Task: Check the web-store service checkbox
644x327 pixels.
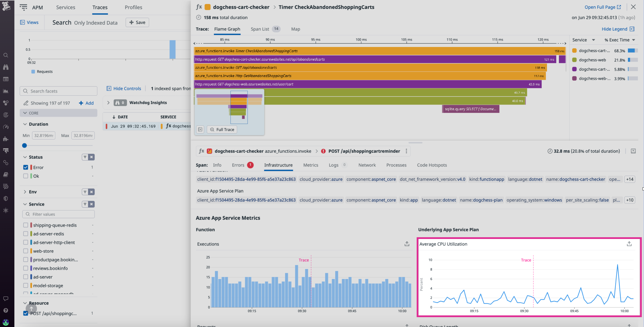Action: (x=25, y=251)
